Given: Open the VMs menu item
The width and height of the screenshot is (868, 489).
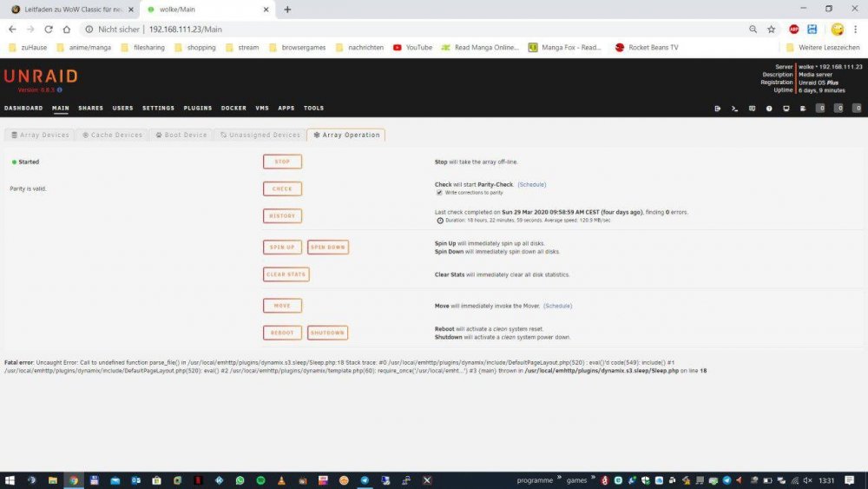Looking at the screenshot, I should [262, 109].
